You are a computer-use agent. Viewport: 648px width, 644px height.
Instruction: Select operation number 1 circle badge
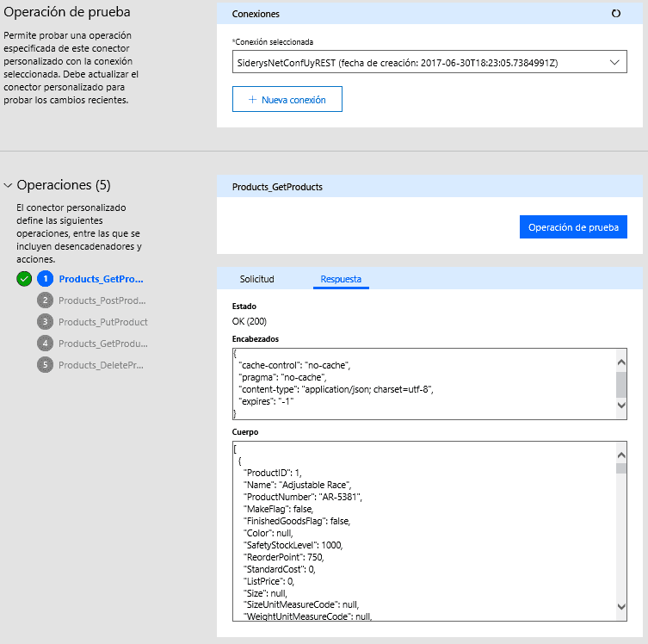click(46, 279)
